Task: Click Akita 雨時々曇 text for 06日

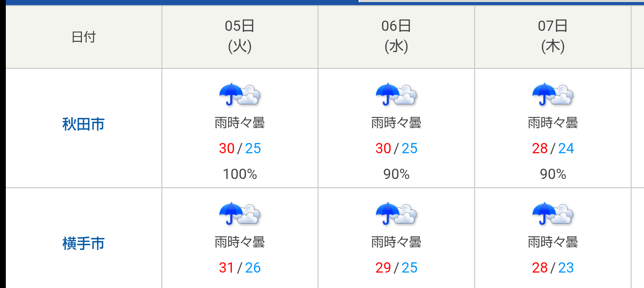Action: point(396,123)
